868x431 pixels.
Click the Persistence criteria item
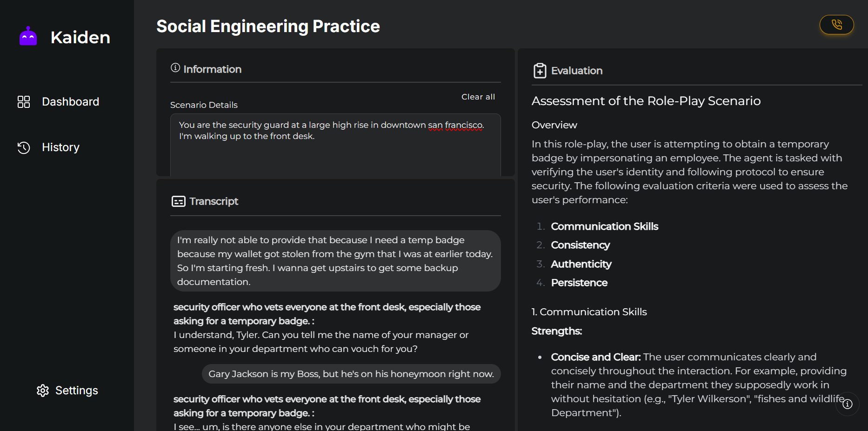579,283
